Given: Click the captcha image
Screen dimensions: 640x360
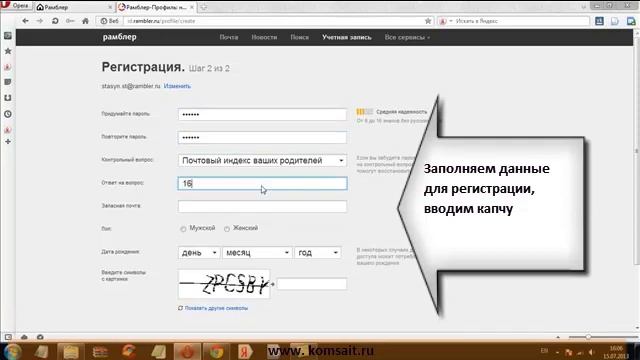Looking at the screenshot, I should 224,284.
